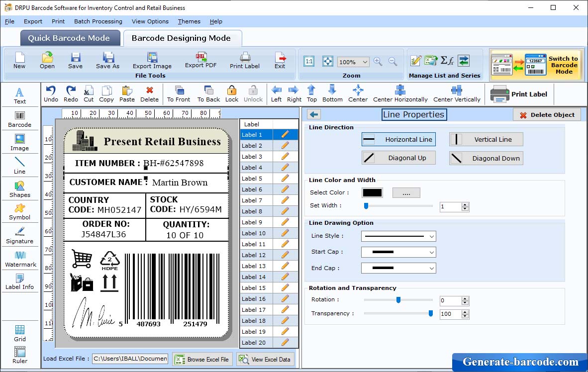Open the Watermark tool
The width and height of the screenshot is (588, 372).
[x=20, y=259]
